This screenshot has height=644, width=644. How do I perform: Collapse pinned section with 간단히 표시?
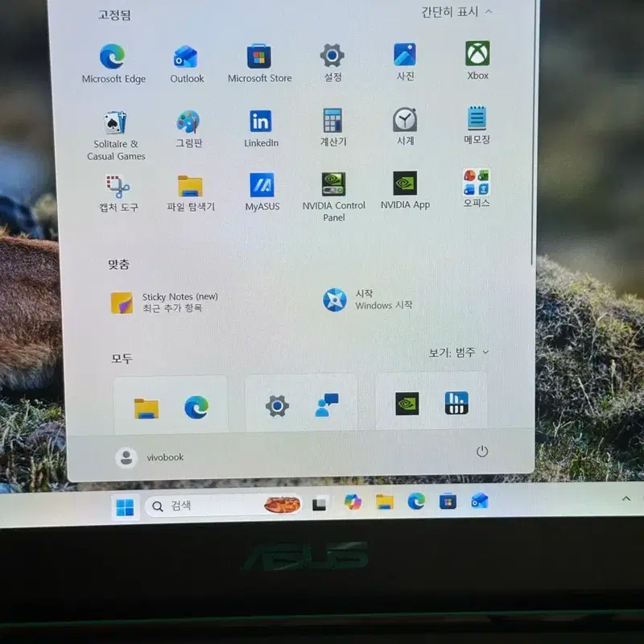tap(456, 12)
